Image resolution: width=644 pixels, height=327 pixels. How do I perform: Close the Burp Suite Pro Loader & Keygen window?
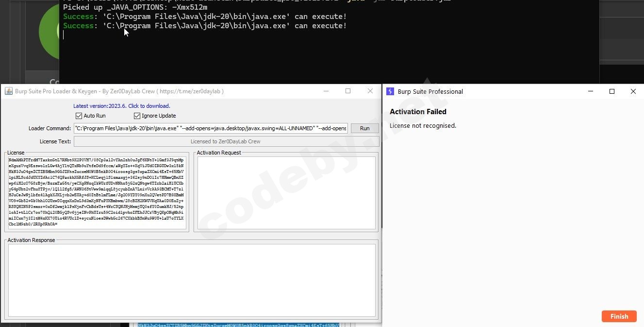click(x=370, y=91)
